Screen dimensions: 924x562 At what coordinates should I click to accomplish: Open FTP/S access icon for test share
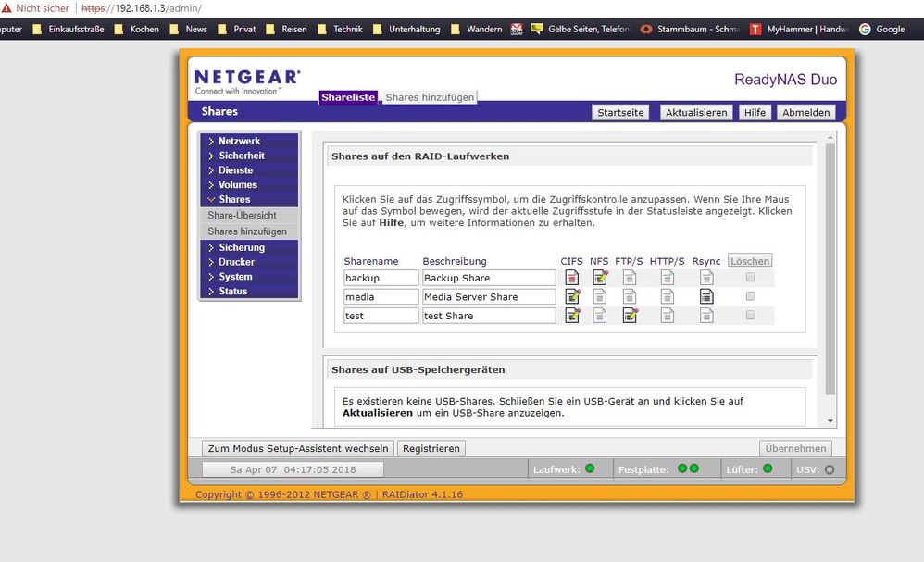[630, 316]
